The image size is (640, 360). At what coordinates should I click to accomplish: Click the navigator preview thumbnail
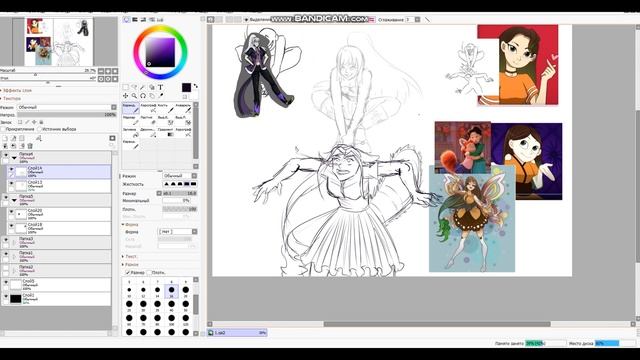click(59, 42)
